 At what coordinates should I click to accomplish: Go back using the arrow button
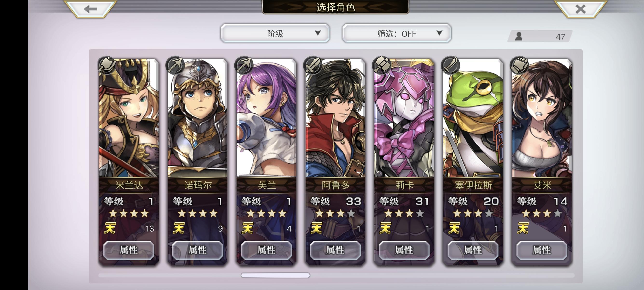click(90, 9)
